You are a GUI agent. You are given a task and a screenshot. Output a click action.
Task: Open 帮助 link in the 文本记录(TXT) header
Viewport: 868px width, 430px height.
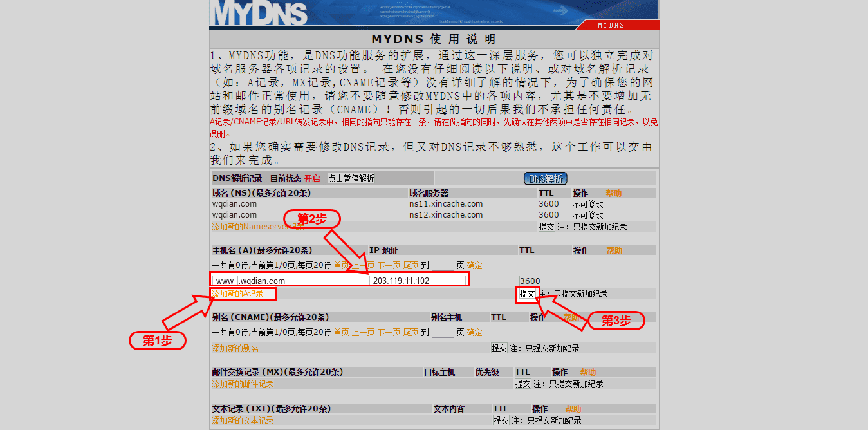(573, 409)
